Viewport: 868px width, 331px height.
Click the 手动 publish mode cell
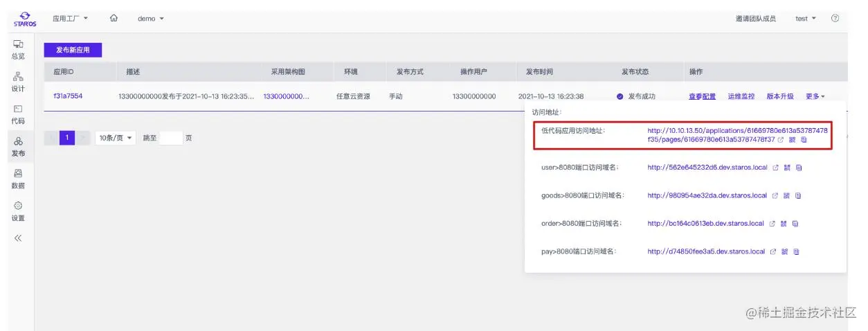point(395,96)
